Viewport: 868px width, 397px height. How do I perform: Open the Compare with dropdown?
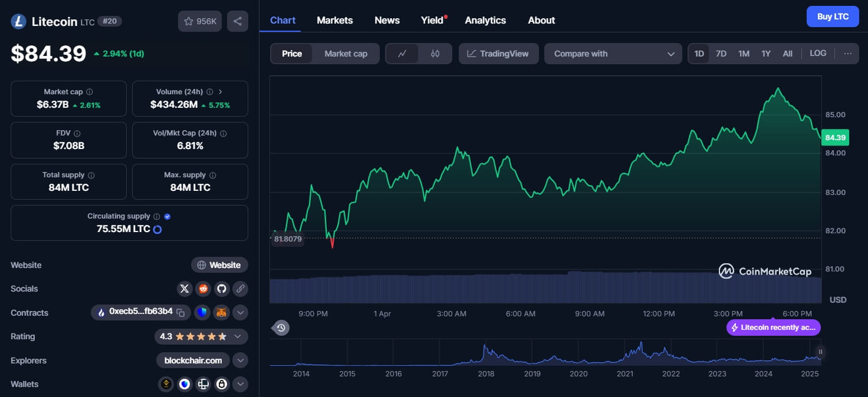point(613,54)
